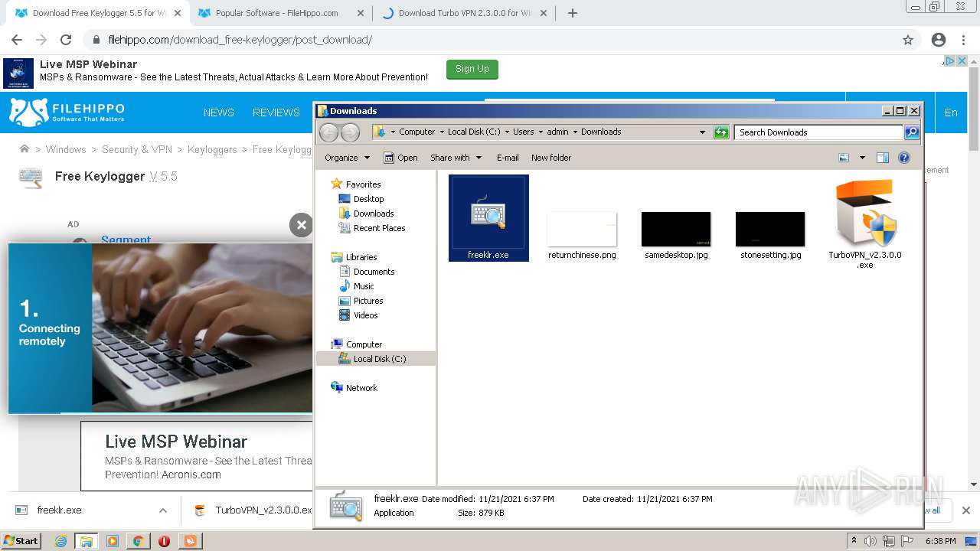Click the refresh icon next to address bar

[x=721, y=132]
